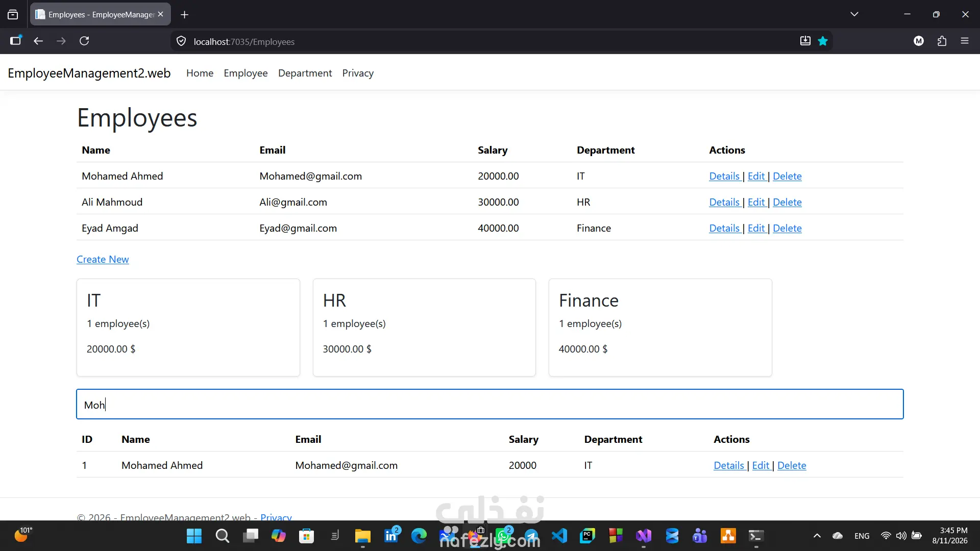The width and height of the screenshot is (980, 551).
Task: Delete the Ali Mahmoud record
Action: [787, 202]
